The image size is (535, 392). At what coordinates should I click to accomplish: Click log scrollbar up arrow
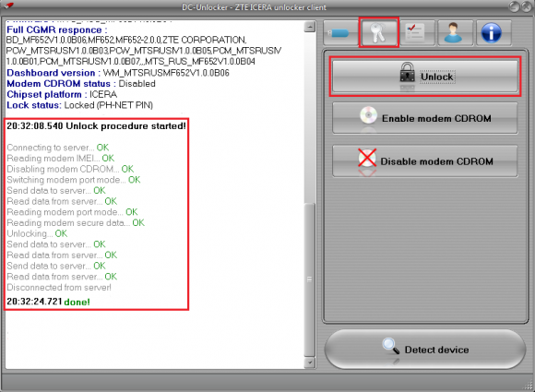(x=310, y=27)
